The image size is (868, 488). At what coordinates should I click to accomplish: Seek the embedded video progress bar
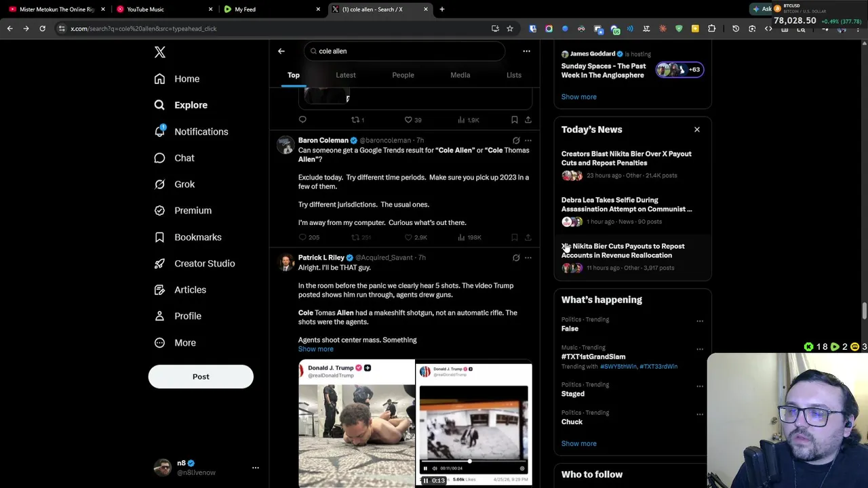pyautogui.click(x=473, y=462)
